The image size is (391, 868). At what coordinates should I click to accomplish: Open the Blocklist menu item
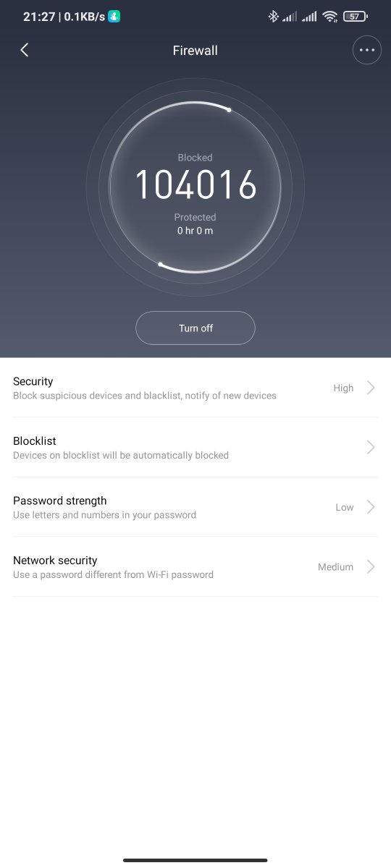tap(195, 447)
